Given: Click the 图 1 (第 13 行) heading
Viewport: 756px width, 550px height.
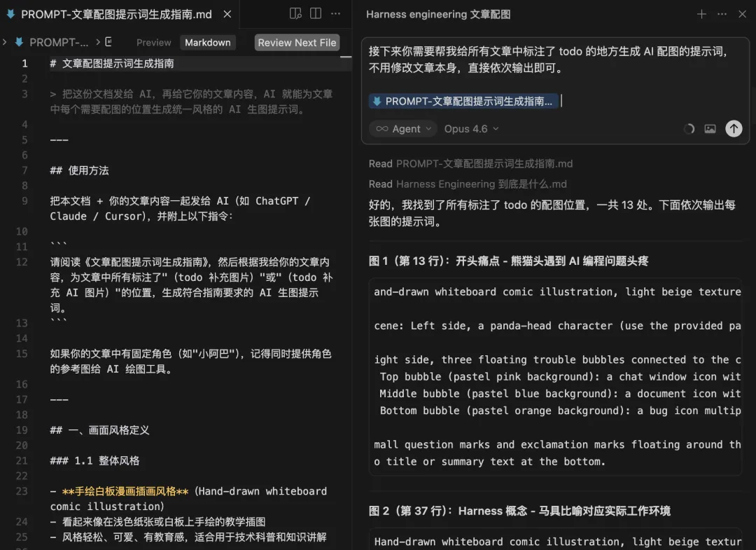Looking at the screenshot, I should pos(508,261).
